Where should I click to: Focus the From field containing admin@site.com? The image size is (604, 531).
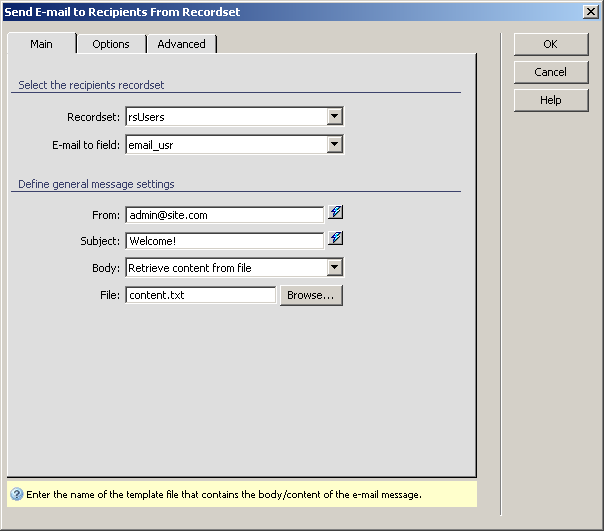point(224,214)
